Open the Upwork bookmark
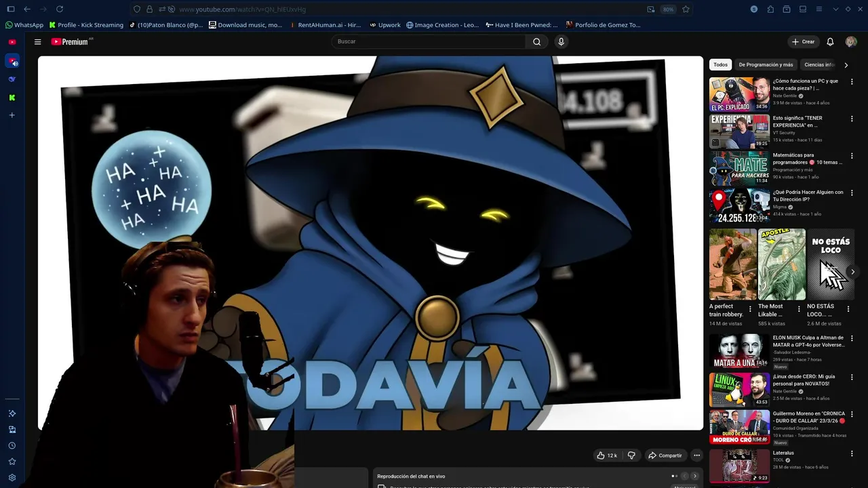 (x=384, y=25)
